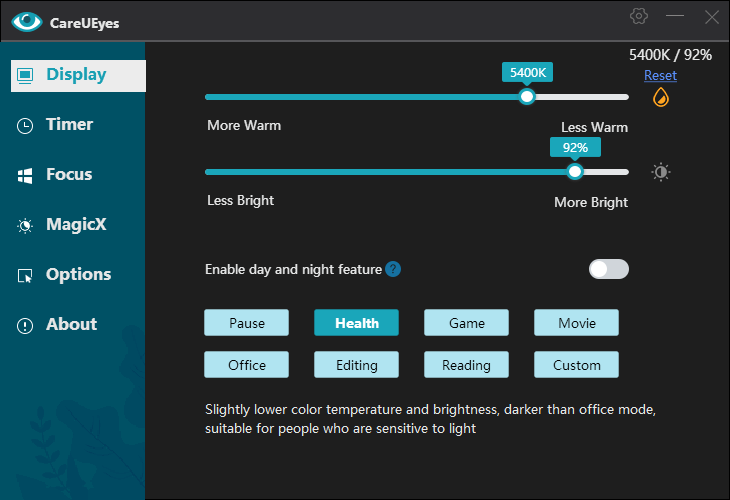This screenshot has height=500, width=730.
Task: Click the More Bright label
Action: [591, 203]
